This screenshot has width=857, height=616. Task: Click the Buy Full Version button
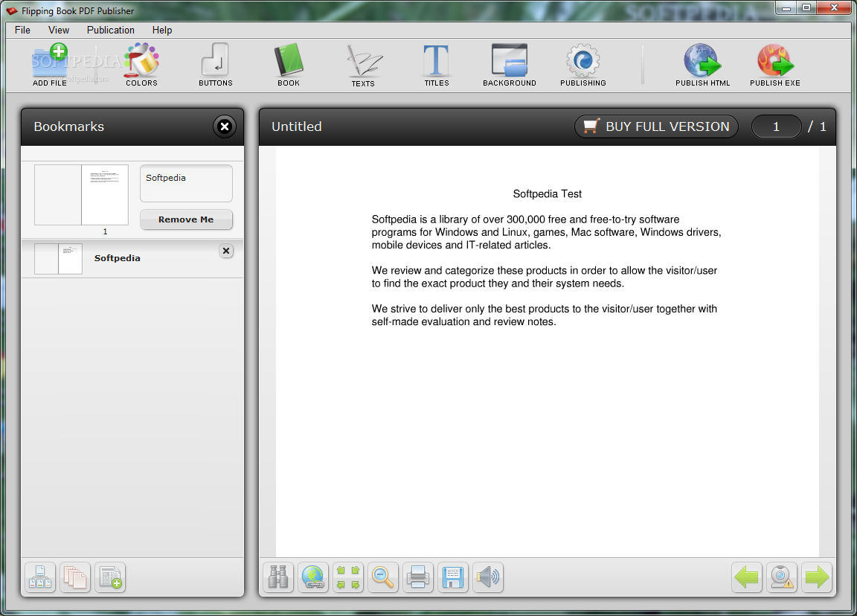pyautogui.click(x=656, y=126)
